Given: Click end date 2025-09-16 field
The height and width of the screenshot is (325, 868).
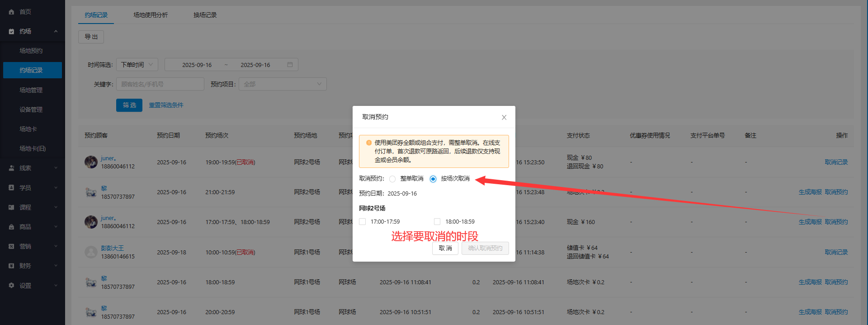Looking at the screenshot, I should coord(255,65).
